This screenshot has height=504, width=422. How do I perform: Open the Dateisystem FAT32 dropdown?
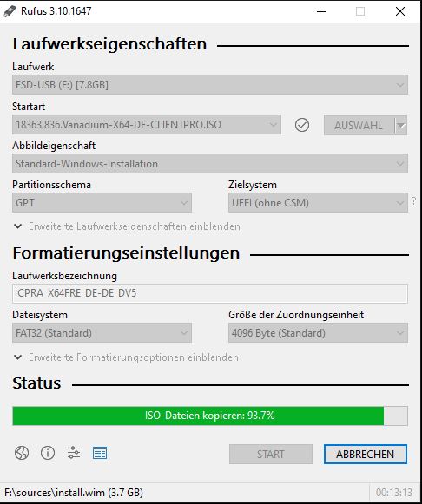point(102,333)
